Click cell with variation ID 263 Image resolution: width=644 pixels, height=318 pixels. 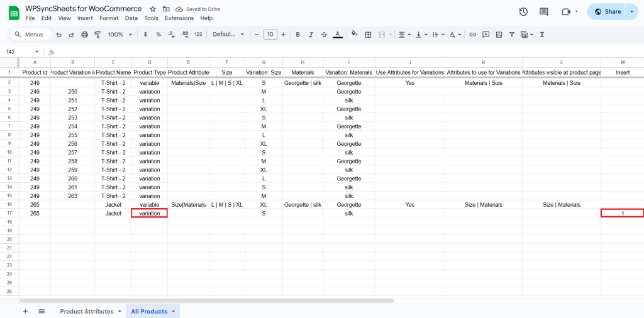point(73,195)
